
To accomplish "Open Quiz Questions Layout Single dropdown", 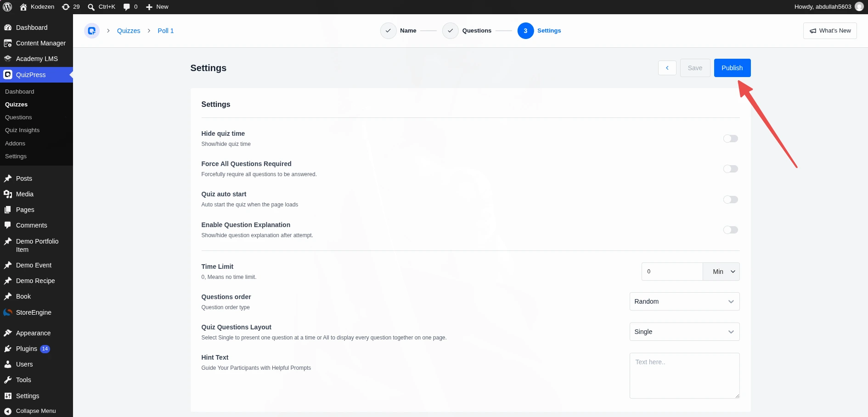I will (684, 332).
